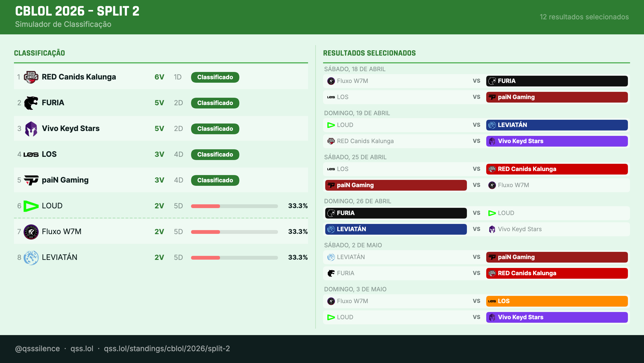Click the FURIA panther logo in standings
The height and width of the screenshot is (363, 644).
[x=31, y=103]
